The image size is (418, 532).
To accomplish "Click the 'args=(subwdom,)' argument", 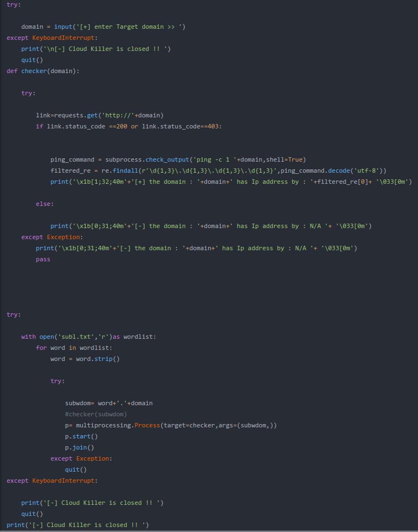I will pos(246,425).
